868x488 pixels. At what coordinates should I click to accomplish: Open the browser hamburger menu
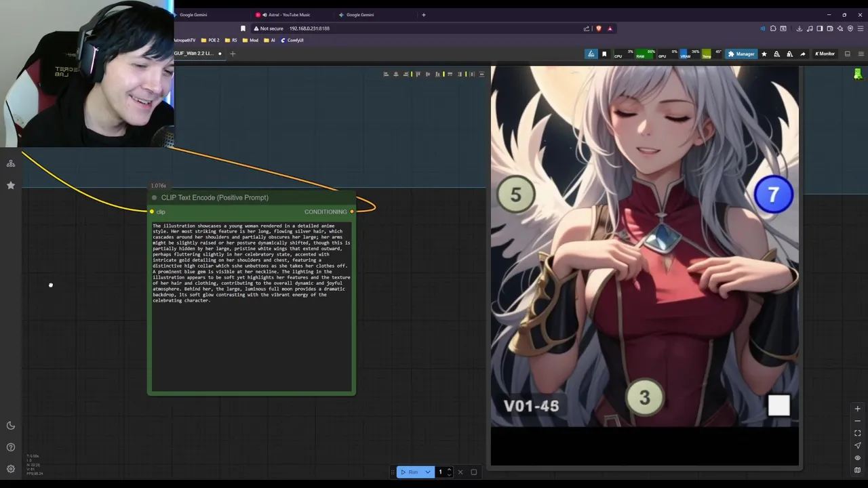point(861,28)
